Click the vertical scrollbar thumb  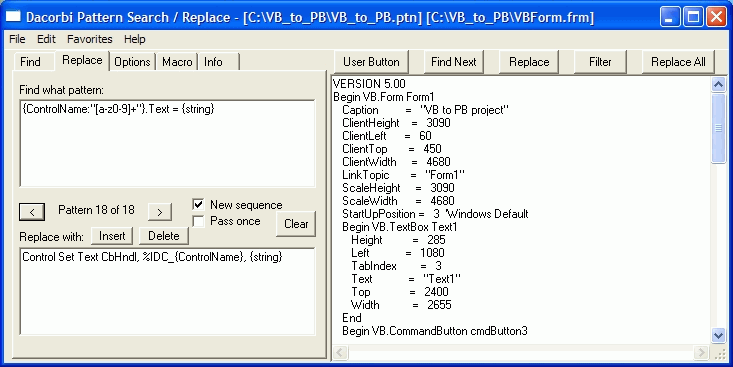click(x=718, y=128)
